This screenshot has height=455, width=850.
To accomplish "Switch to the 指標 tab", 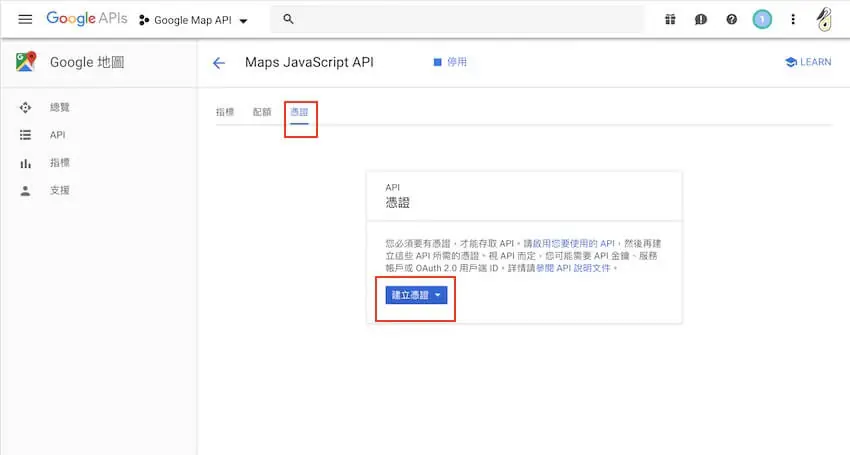I will tap(225, 112).
